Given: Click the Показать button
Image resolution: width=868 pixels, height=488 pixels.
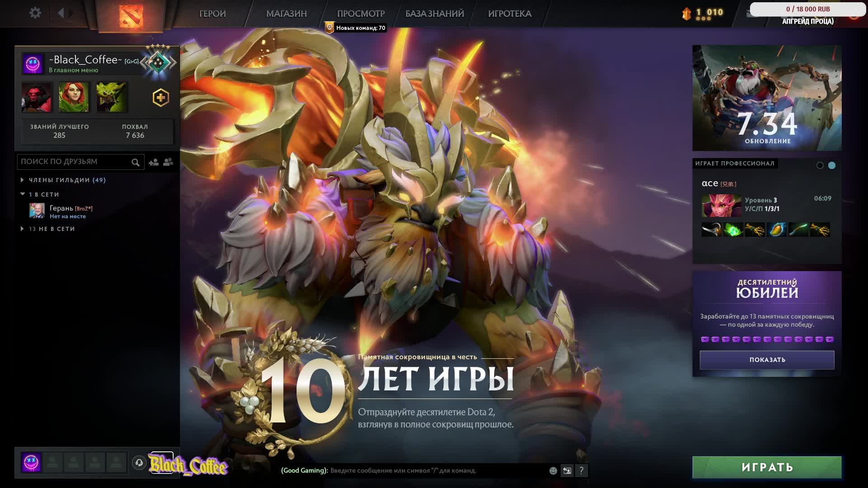Looking at the screenshot, I should (x=767, y=360).
